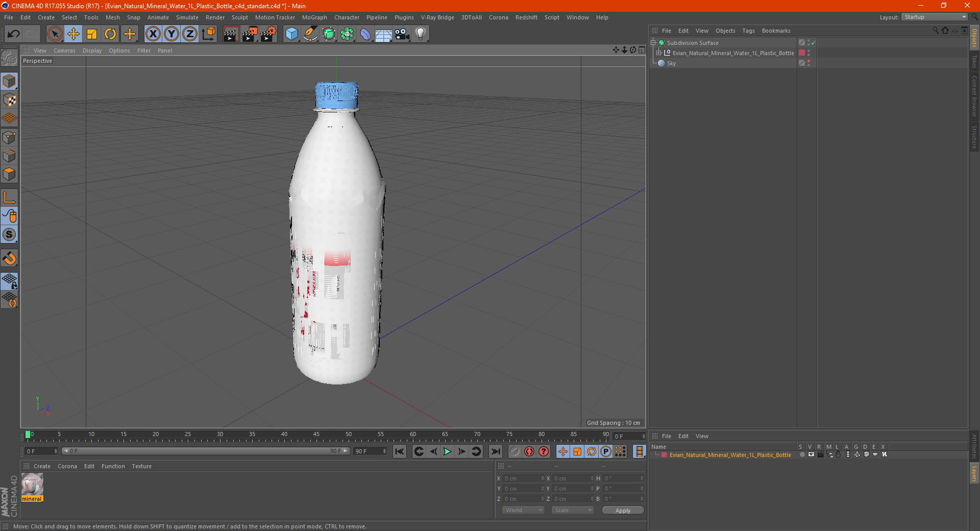Expand Subdivision Surface tree node
980x531 pixels.
point(653,43)
